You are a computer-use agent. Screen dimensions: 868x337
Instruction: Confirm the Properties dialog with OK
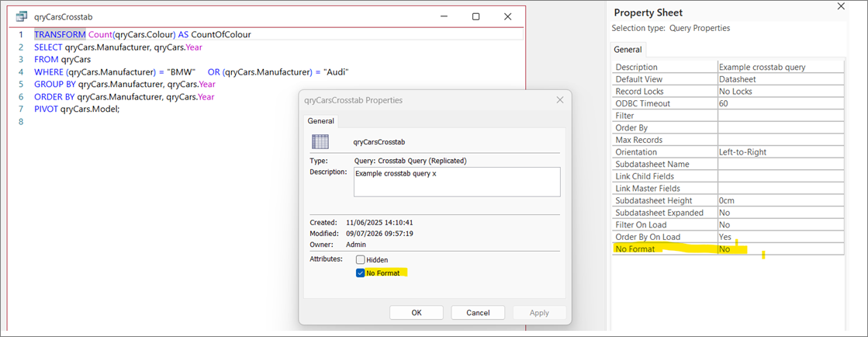coord(417,313)
